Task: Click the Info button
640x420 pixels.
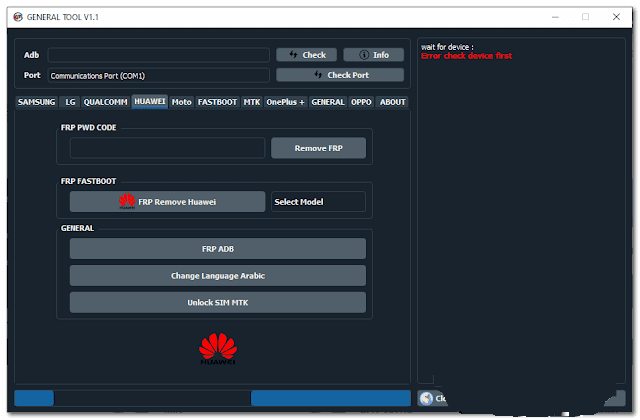Action: coord(373,55)
